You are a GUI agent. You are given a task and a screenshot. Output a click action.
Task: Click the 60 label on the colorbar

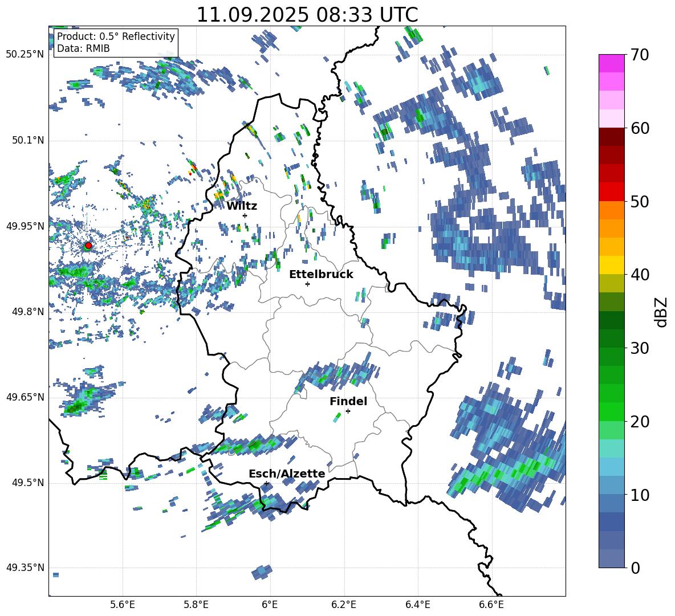point(639,128)
